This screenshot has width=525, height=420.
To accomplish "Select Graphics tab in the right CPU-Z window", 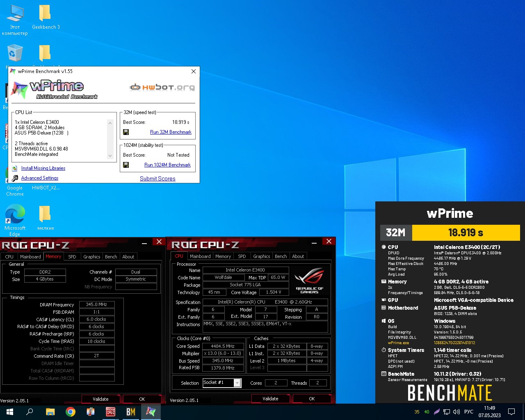I will click(262, 256).
